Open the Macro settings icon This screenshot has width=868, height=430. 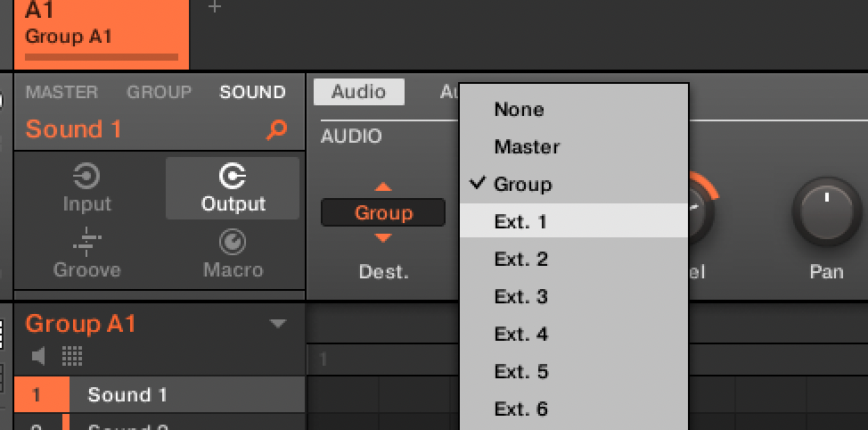coord(233,242)
